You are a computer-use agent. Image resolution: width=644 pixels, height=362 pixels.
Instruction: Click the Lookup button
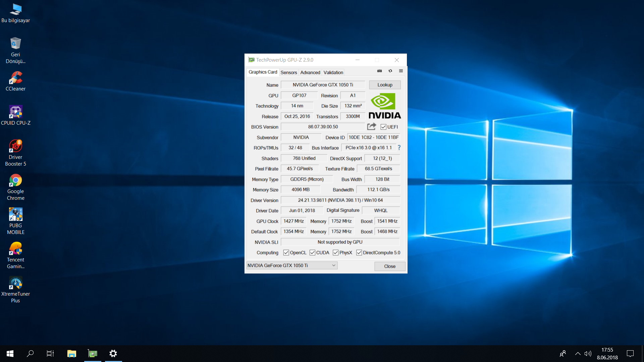[385, 85]
